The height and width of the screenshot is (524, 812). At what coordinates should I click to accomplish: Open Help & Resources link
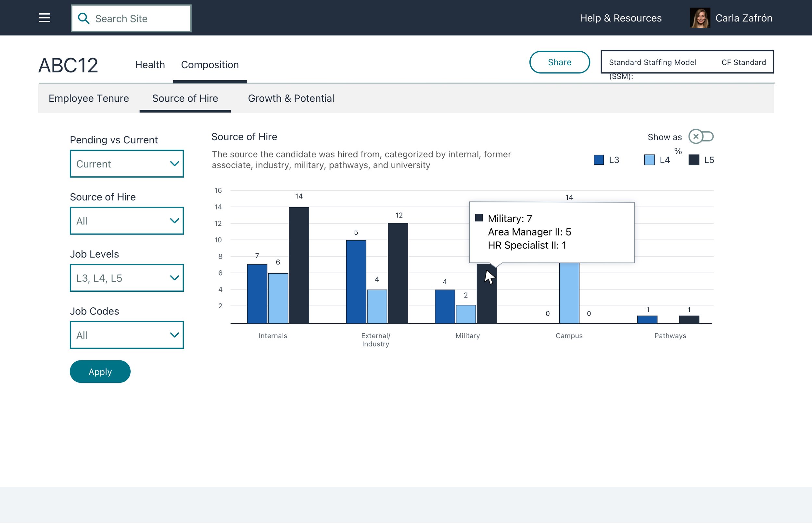tap(620, 18)
